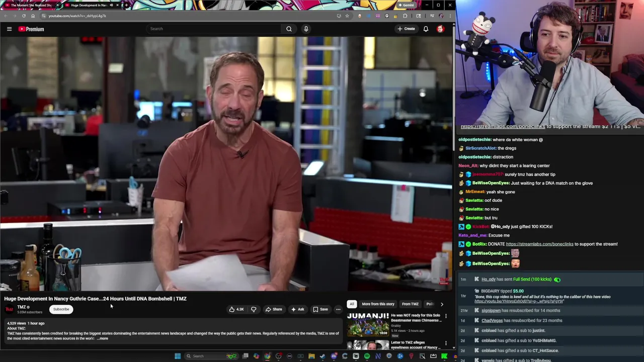The width and height of the screenshot is (644, 362).
Task: Click the Windows taskbar search box
Action: [x=211, y=356]
